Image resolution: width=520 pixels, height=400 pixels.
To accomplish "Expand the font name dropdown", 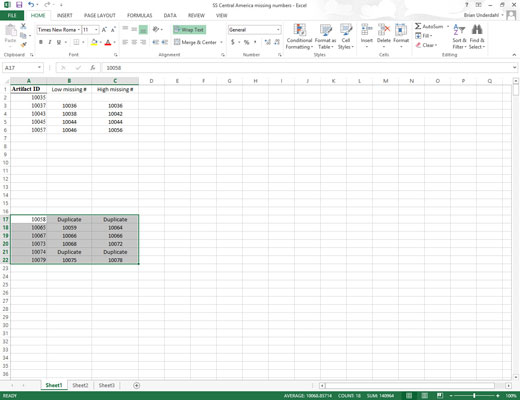I will [x=79, y=30].
